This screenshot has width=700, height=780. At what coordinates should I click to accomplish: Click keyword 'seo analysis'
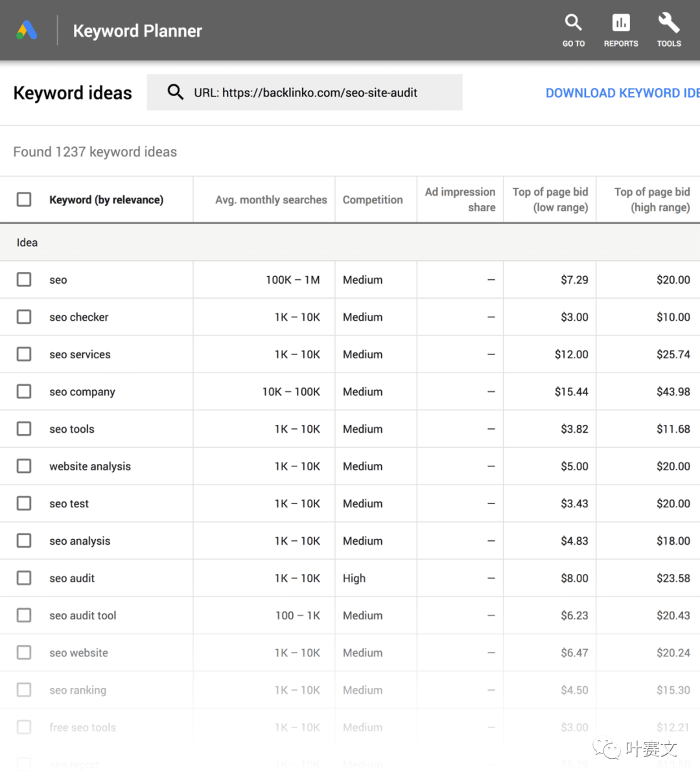(x=80, y=541)
